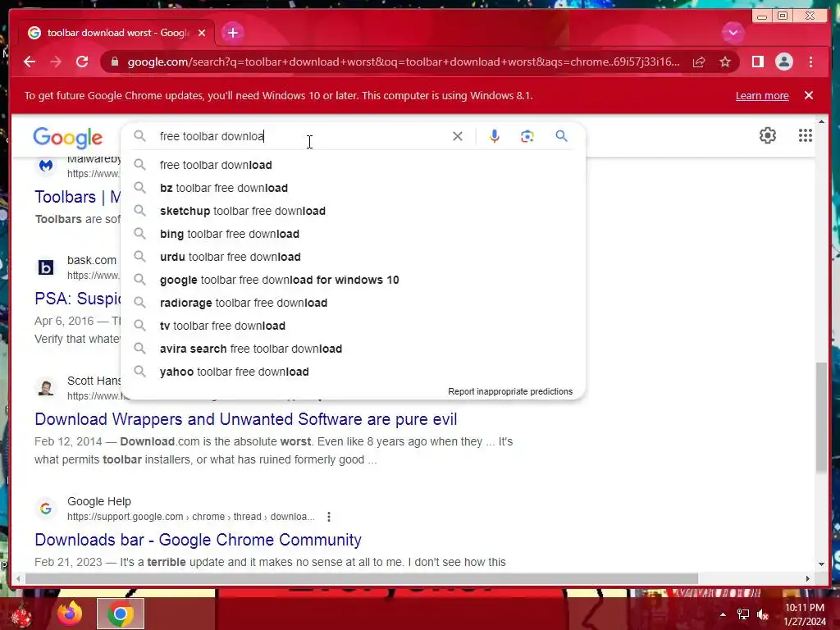Start voice search with microphone
The height and width of the screenshot is (630, 840).
click(495, 136)
